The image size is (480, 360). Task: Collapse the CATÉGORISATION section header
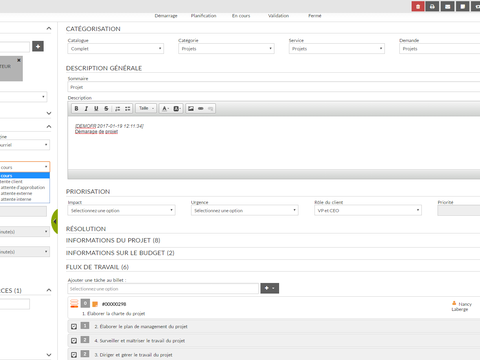(93, 29)
